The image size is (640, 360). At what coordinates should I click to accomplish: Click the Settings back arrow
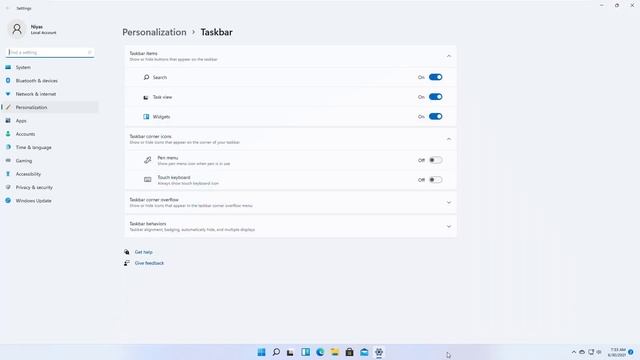(x=7, y=8)
